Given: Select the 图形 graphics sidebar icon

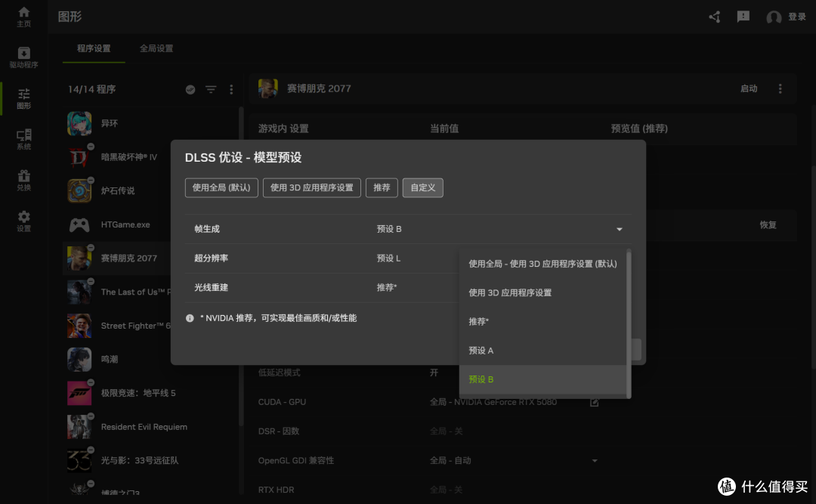Looking at the screenshot, I should tap(23, 98).
